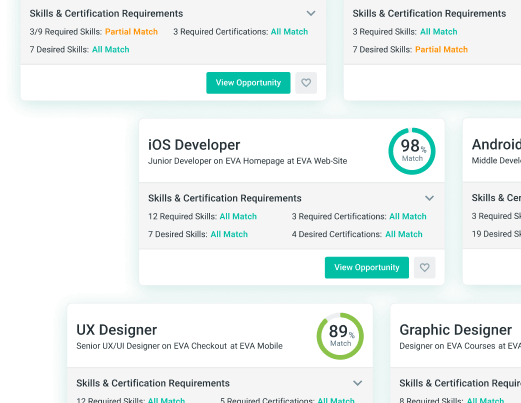521x403 pixels.
Task: Collapse iOS Developer skills requirements chevron
Action: point(429,198)
